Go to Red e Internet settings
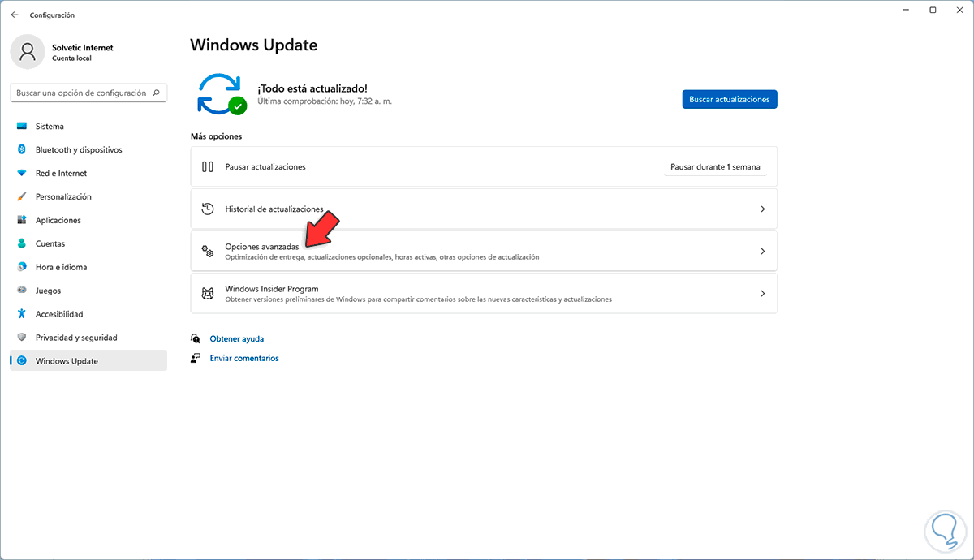 [88, 174]
